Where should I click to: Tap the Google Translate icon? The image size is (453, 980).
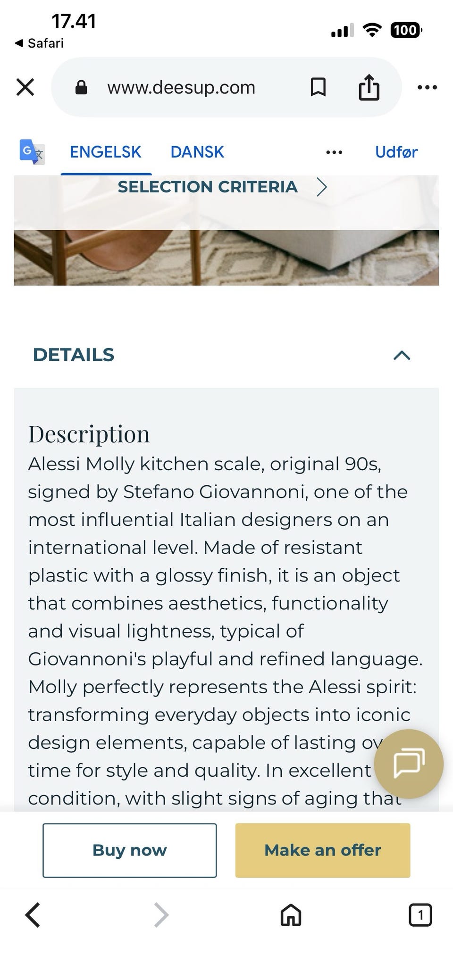click(x=32, y=152)
